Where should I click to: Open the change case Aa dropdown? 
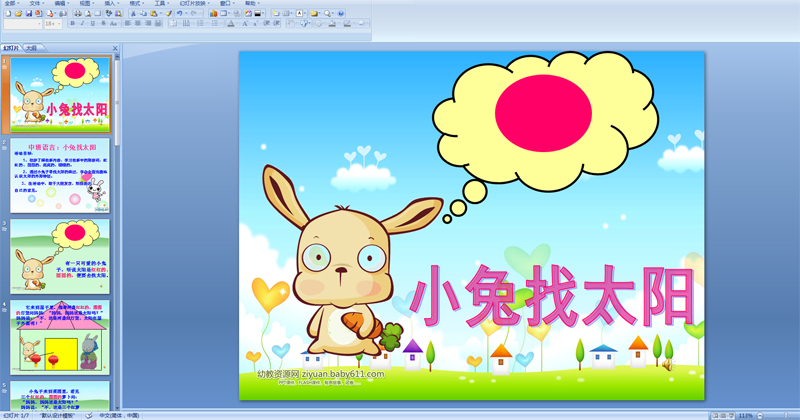tap(114, 23)
